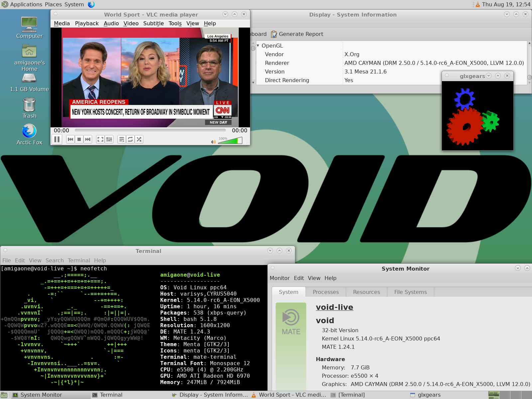The image size is (532, 399).
Task: Click the Generate Report button
Action: (297, 34)
